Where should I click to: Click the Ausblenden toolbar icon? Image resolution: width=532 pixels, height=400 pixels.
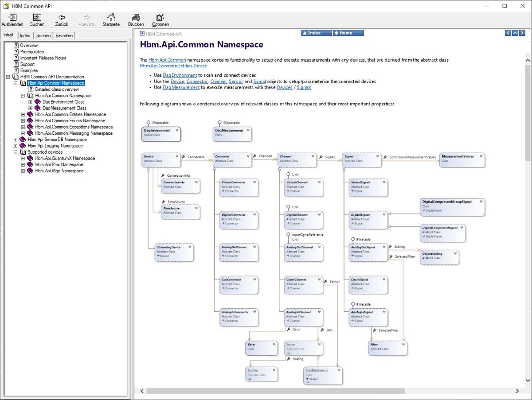[x=12, y=17]
